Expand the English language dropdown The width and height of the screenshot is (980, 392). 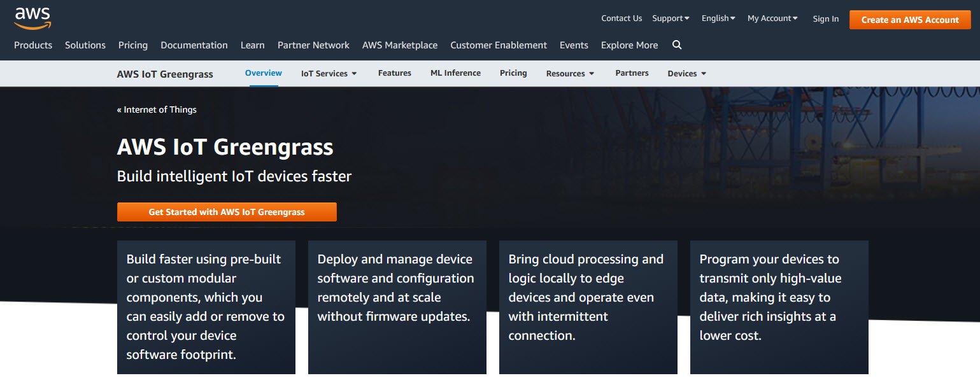[718, 18]
